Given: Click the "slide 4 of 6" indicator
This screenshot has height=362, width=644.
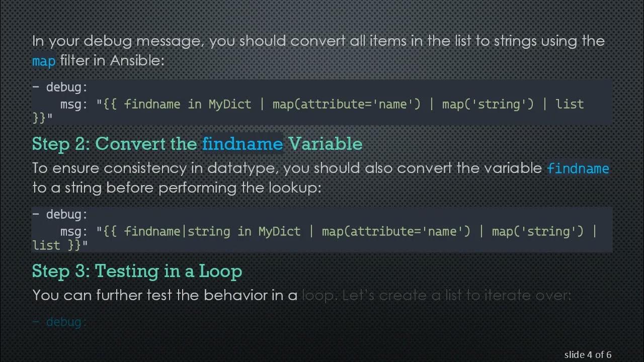Looking at the screenshot, I should 588,355.
